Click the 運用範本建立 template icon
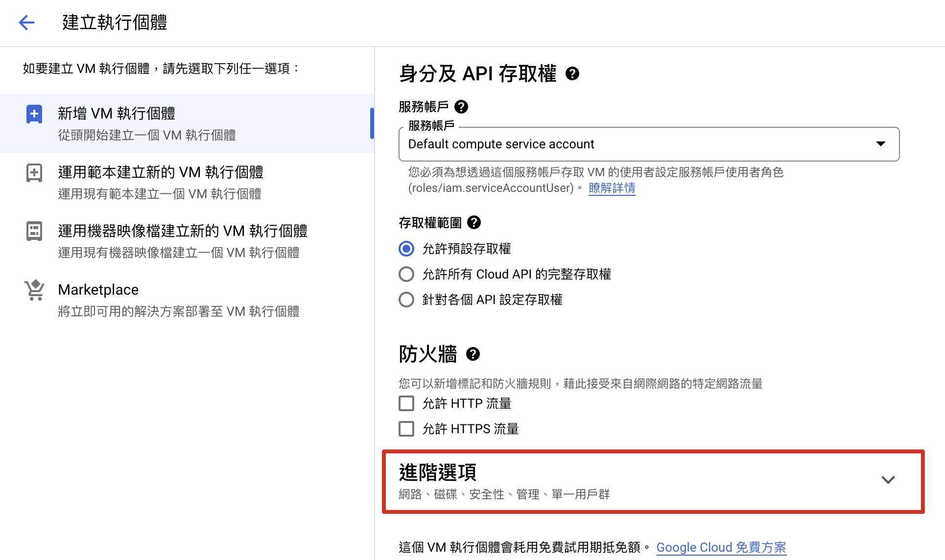Screen dimensions: 945x560 pos(34,172)
